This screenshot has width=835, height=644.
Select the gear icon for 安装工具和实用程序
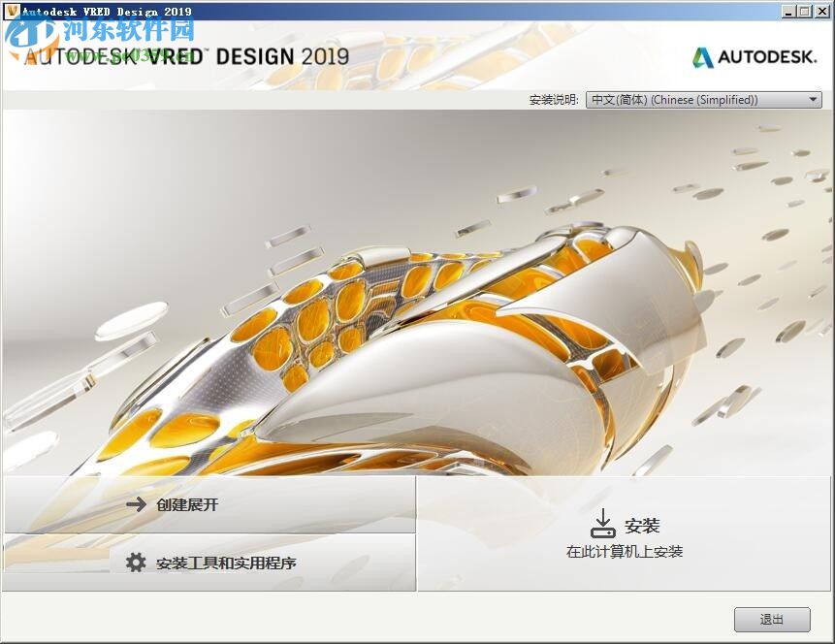pyautogui.click(x=135, y=562)
